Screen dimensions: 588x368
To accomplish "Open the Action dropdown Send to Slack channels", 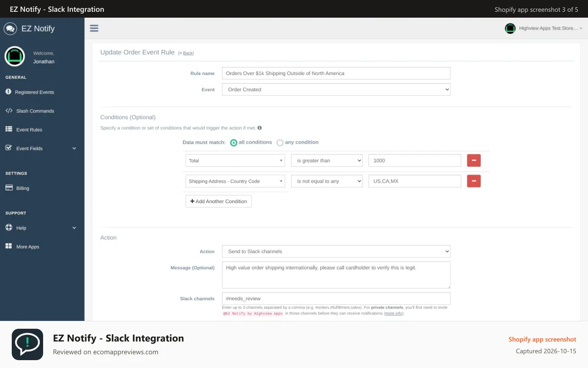I will (336, 251).
